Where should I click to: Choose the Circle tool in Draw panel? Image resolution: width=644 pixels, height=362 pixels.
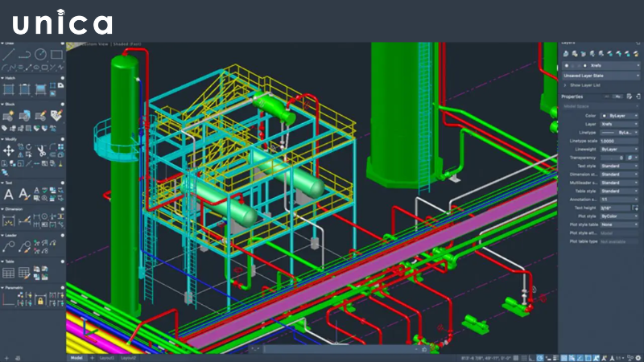pyautogui.click(x=40, y=54)
